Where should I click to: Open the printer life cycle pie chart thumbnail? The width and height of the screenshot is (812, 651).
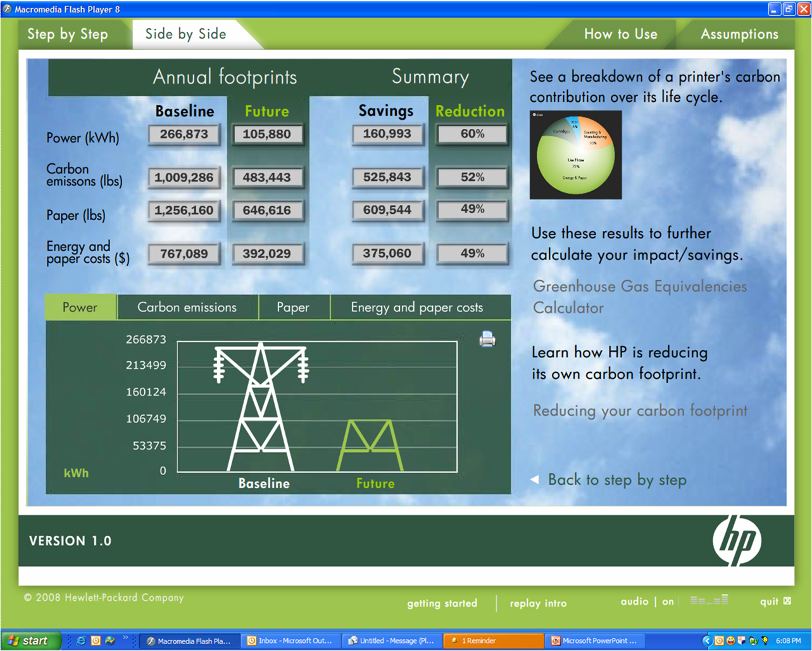click(576, 155)
